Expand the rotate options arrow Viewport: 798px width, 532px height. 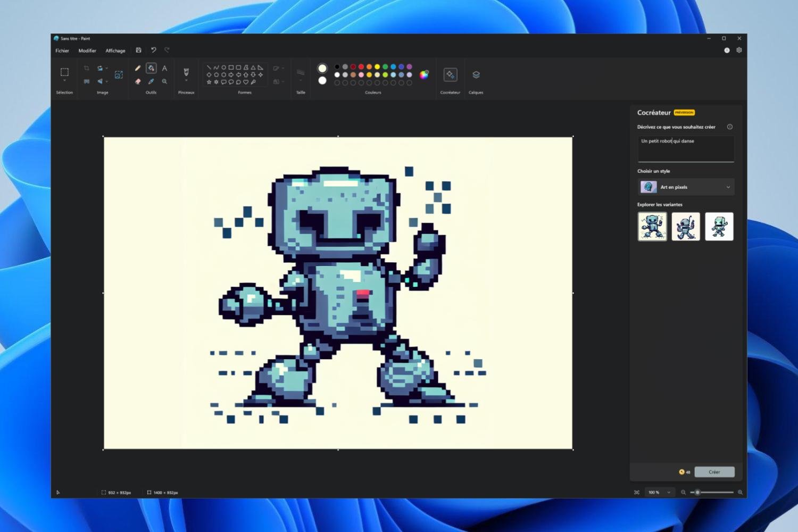(x=107, y=68)
